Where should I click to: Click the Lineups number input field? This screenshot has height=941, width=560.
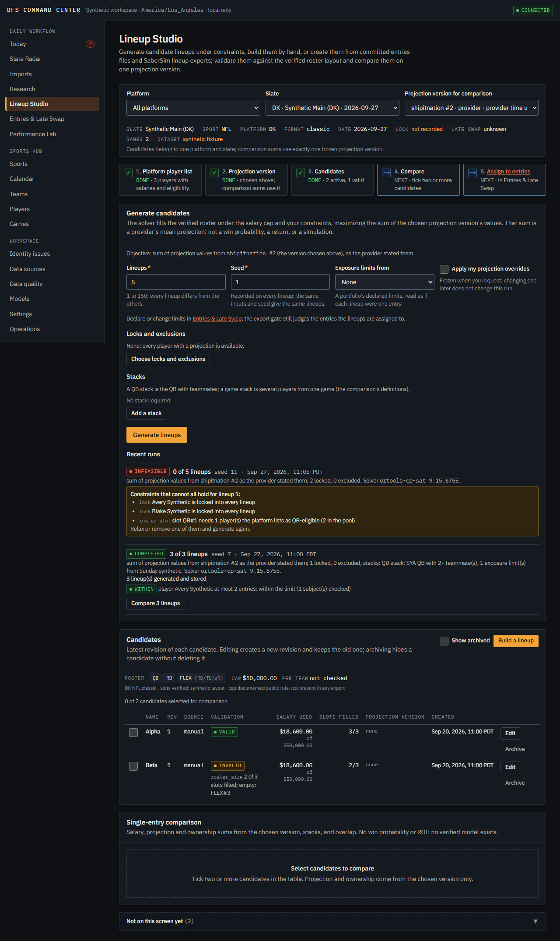coord(176,282)
